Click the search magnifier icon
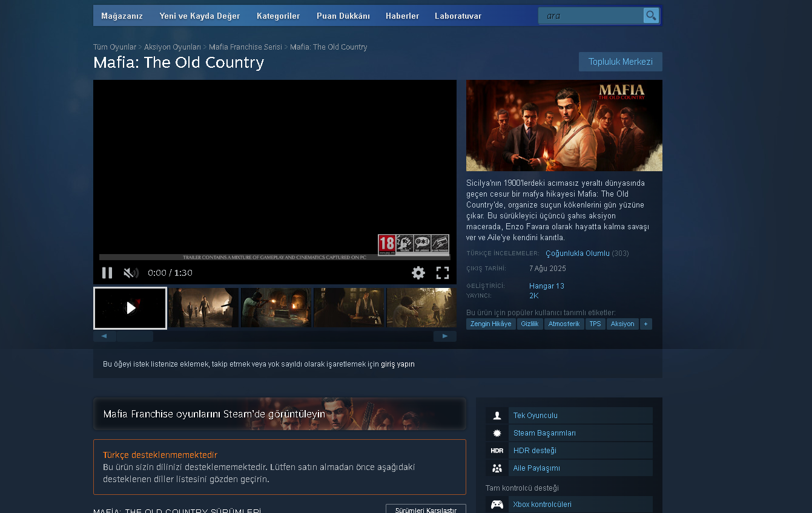The image size is (812, 513). 651,16
